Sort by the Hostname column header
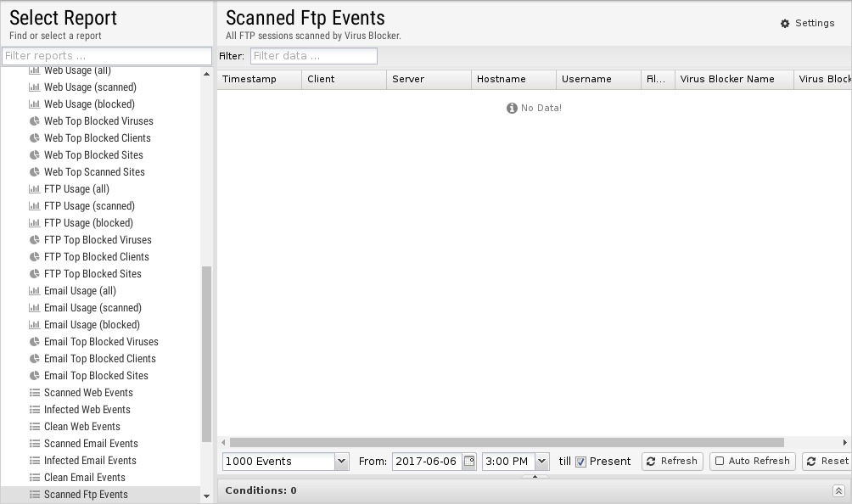Viewport: 852px width, 504px height. coord(513,79)
